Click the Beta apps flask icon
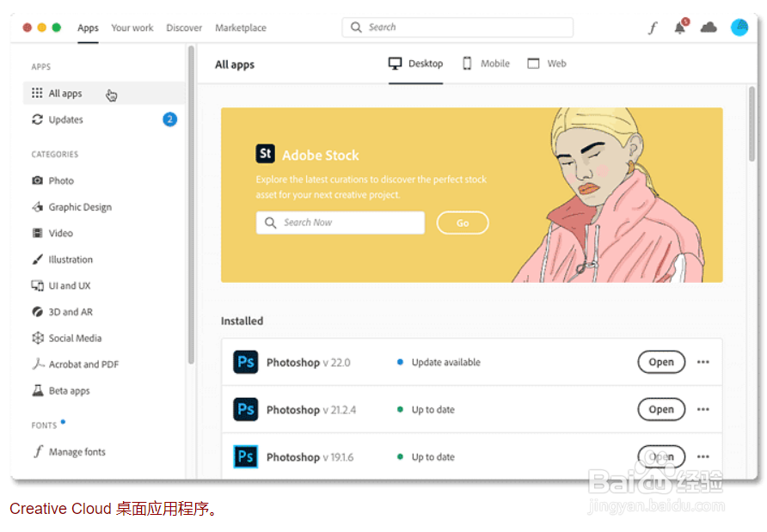This screenshot has height=532, width=767. pyautogui.click(x=38, y=390)
